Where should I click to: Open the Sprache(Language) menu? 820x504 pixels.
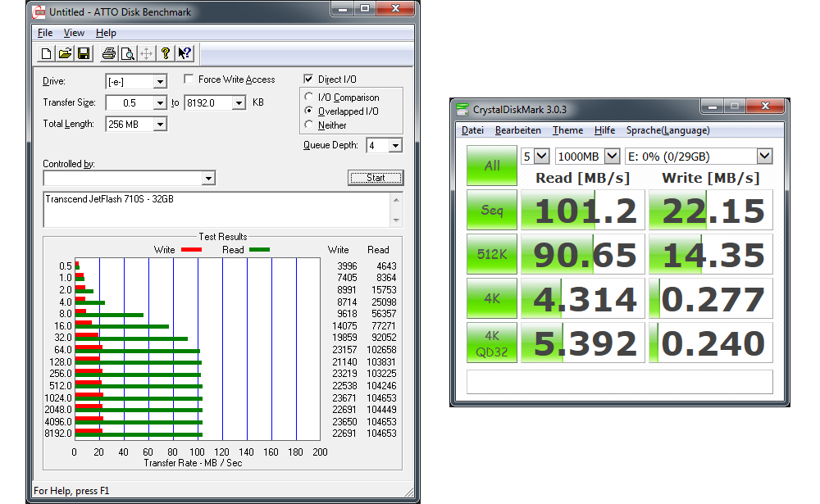tap(667, 130)
